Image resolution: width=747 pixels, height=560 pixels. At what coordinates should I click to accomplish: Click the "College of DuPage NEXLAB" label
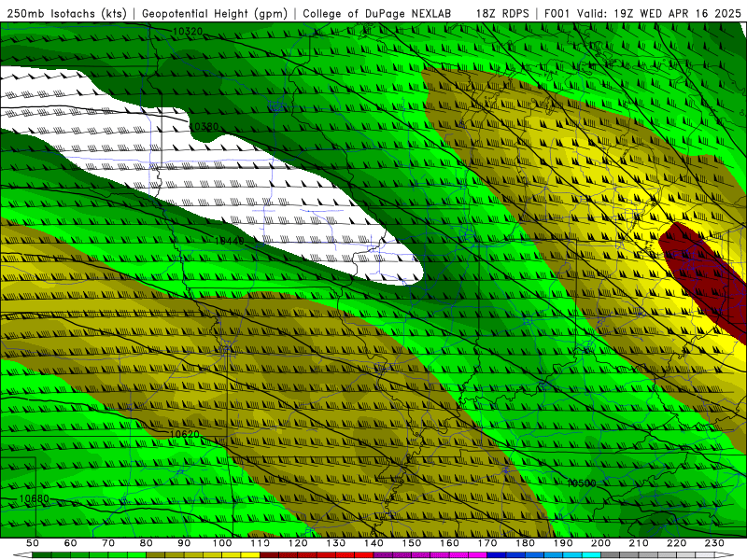pyautogui.click(x=377, y=14)
